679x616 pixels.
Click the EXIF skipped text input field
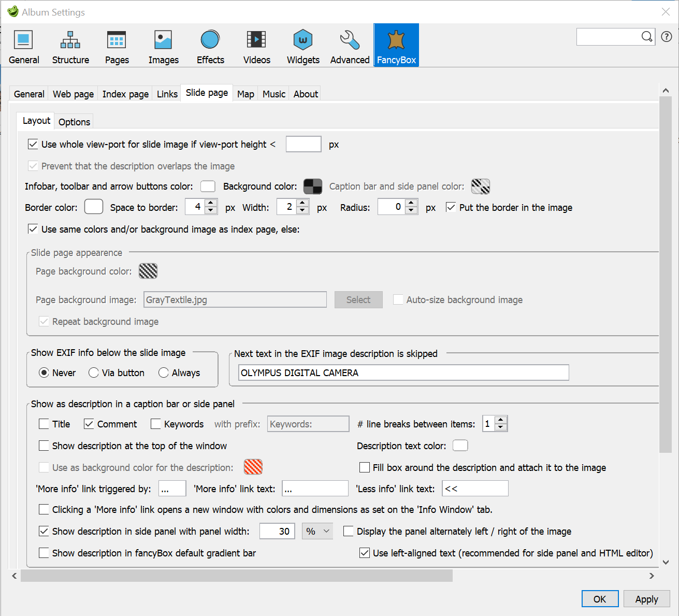click(x=403, y=373)
